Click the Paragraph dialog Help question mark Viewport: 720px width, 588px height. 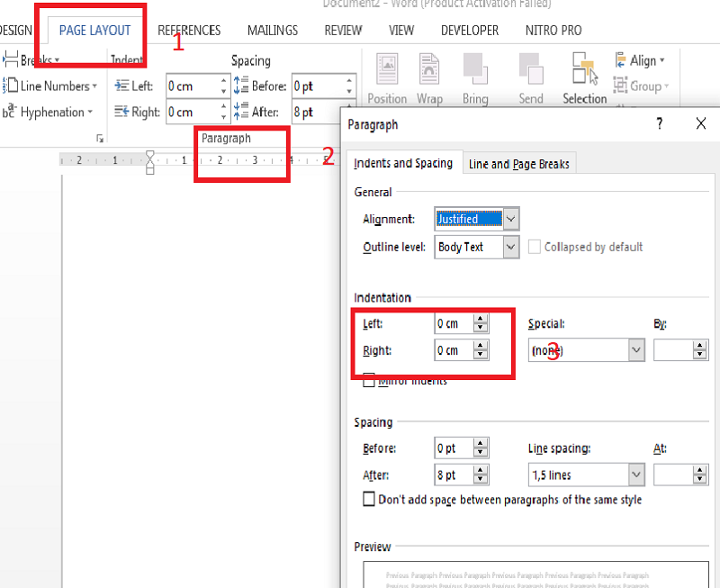click(660, 123)
